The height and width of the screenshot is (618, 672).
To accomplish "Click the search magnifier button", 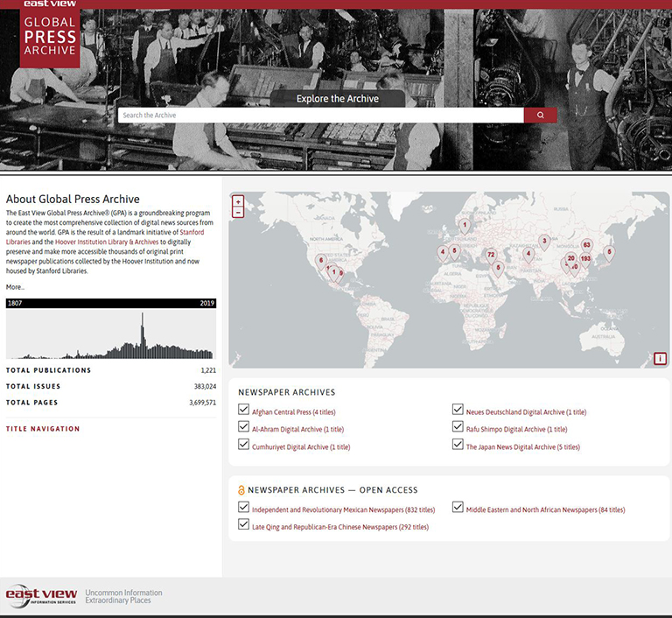I will 540,115.
